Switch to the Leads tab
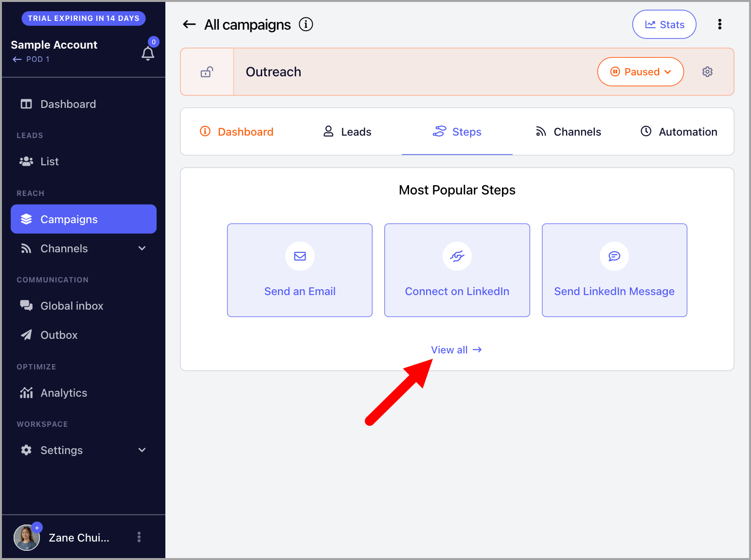 [347, 132]
